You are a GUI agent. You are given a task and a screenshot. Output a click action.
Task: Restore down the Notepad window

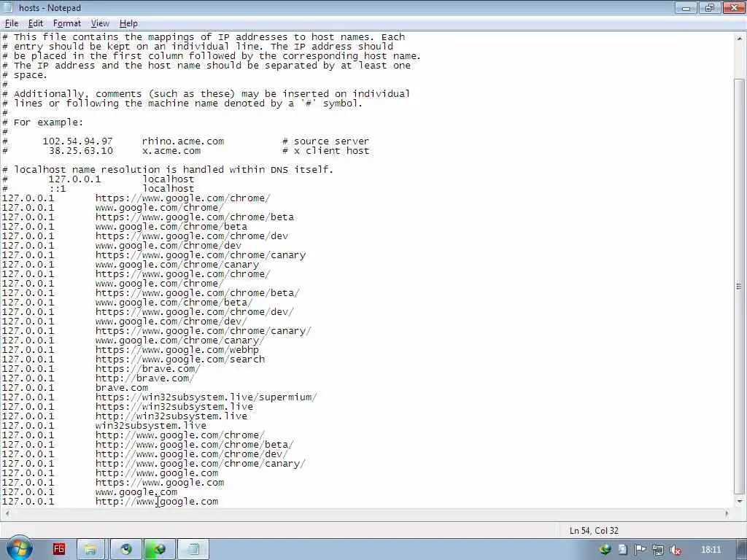click(x=709, y=7)
